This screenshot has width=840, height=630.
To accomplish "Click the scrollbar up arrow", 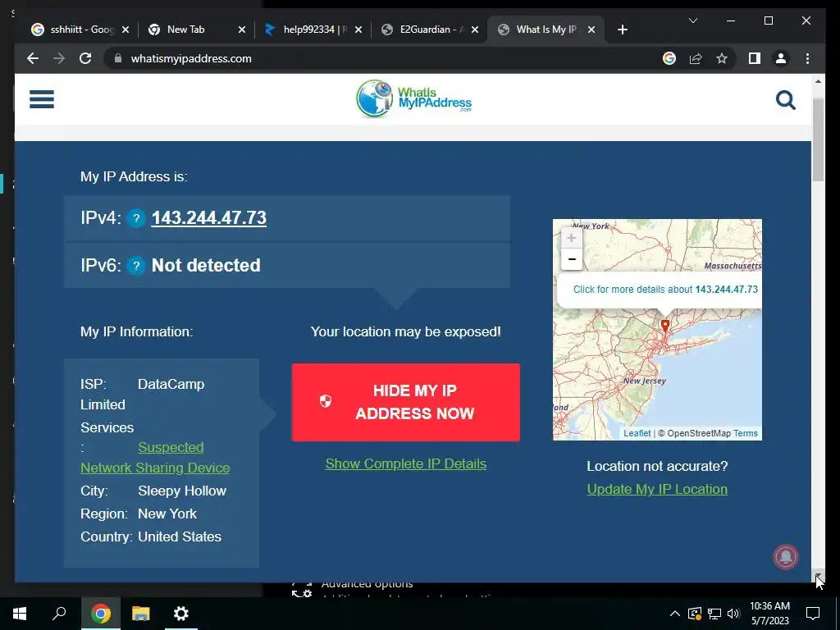I will click(818, 81).
